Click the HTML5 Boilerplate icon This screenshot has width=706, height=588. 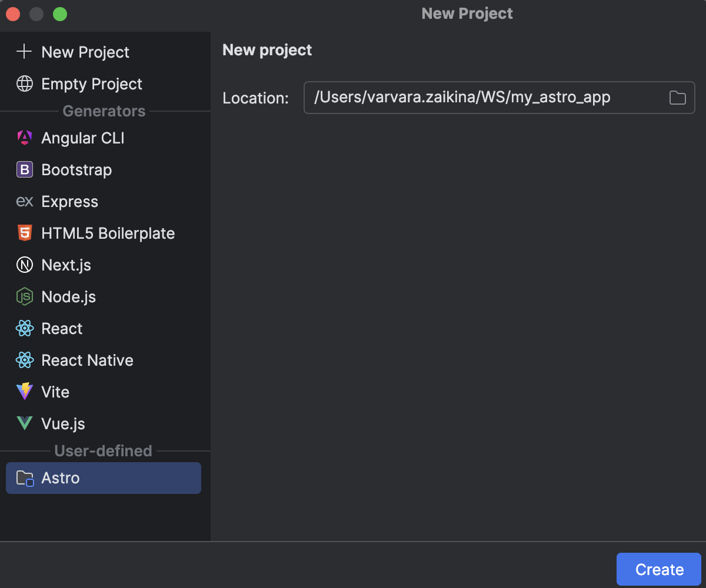click(24, 233)
